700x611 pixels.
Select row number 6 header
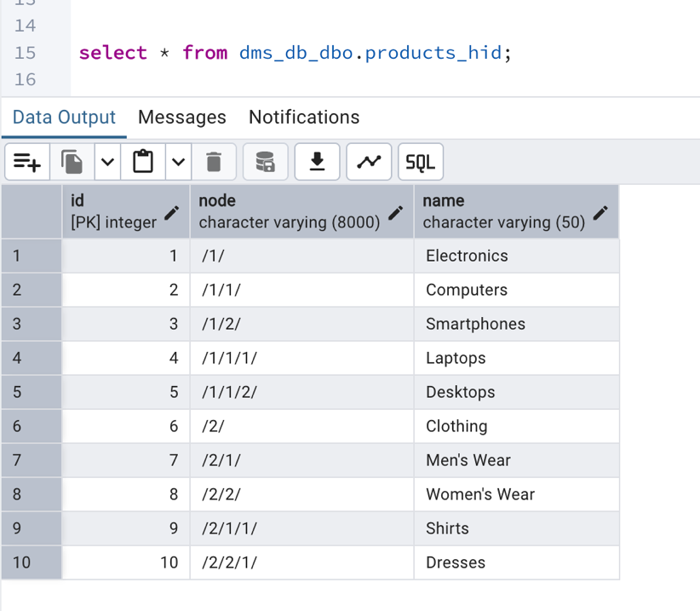click(x=32, y=426)
